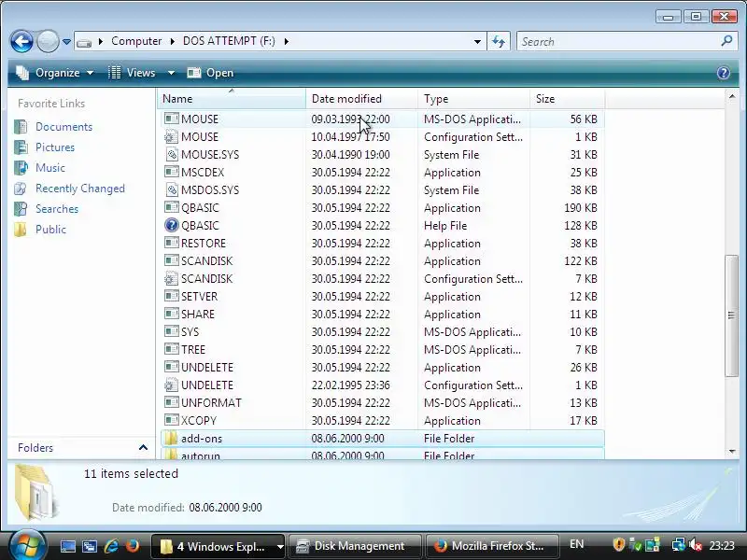
Task: Select the MSDOS.SYS file icon
Action: pyautogui.click(x=171, y=189)
